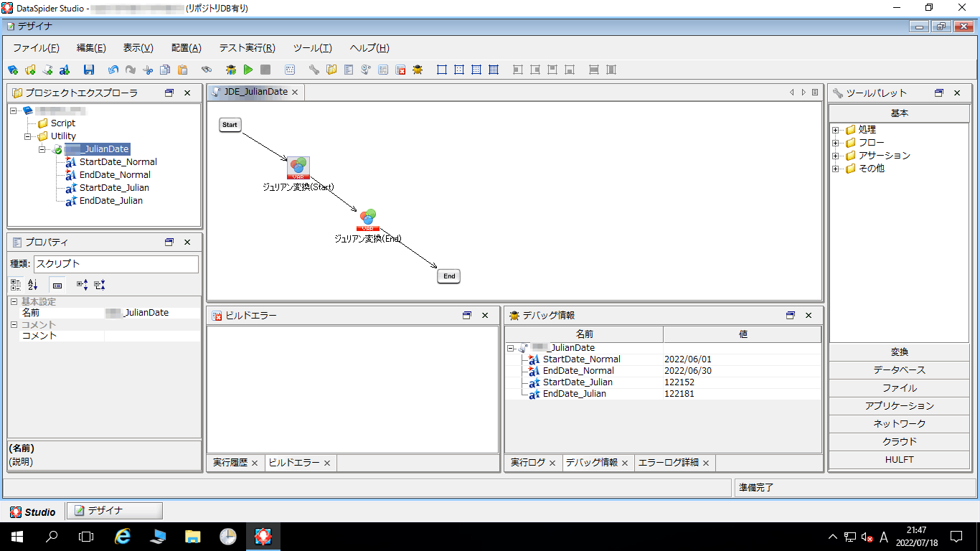
Task: Collapse the 基本設定 property group
Action: (x=14, y=302)
